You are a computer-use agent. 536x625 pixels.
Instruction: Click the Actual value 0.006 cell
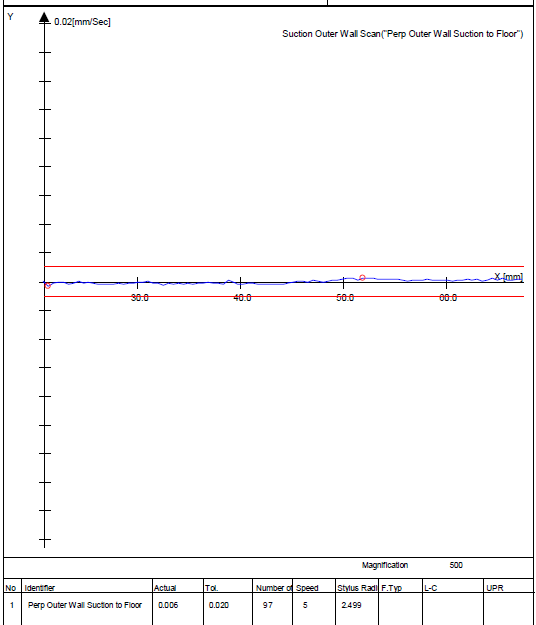tap(168, 605)
